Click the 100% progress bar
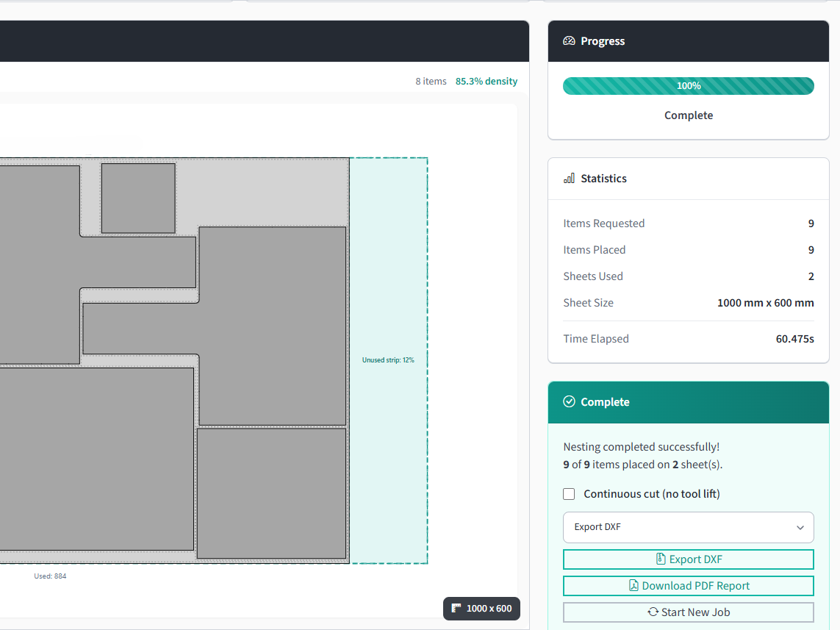 click(x=688, y=86)
